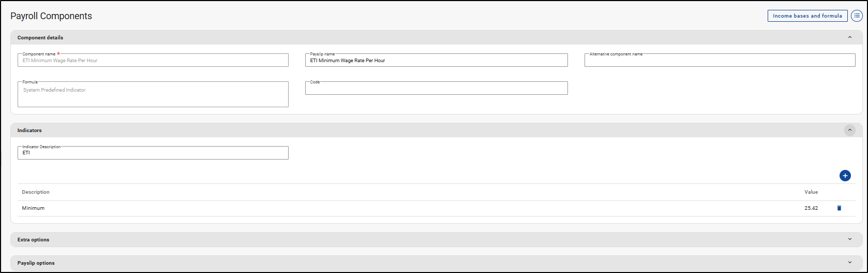Select the Minimum description row cell

coord(34,208)
